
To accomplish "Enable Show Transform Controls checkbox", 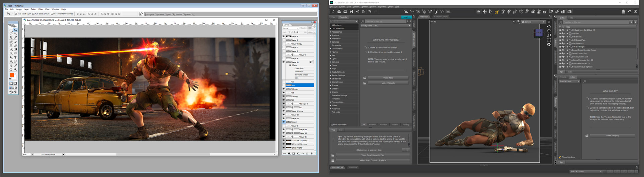I will [52, 14].
